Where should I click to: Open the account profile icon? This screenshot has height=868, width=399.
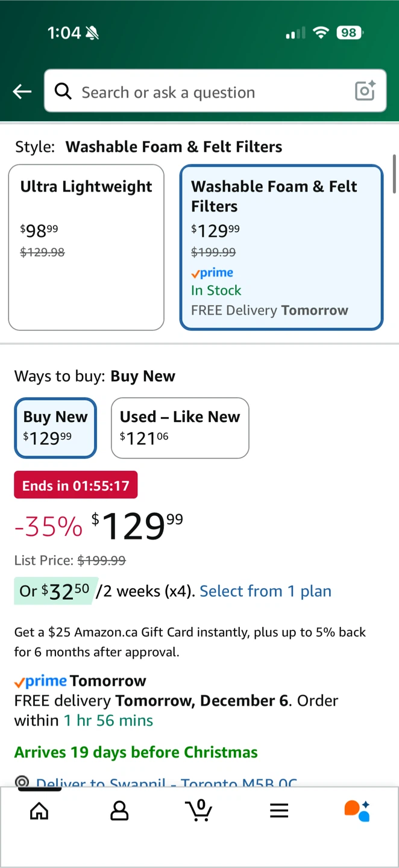pos(119,811)
